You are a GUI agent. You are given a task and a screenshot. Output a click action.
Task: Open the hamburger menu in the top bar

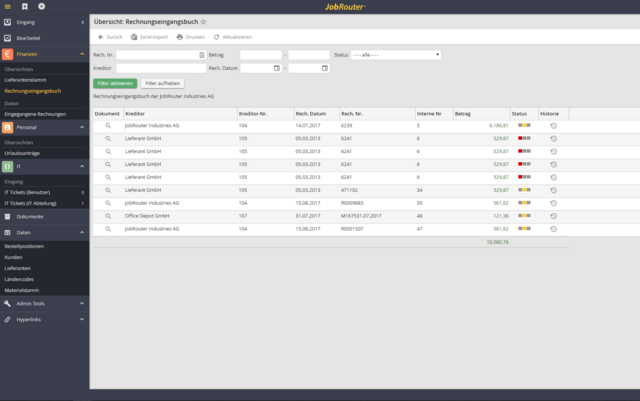(x=7, y=7)
